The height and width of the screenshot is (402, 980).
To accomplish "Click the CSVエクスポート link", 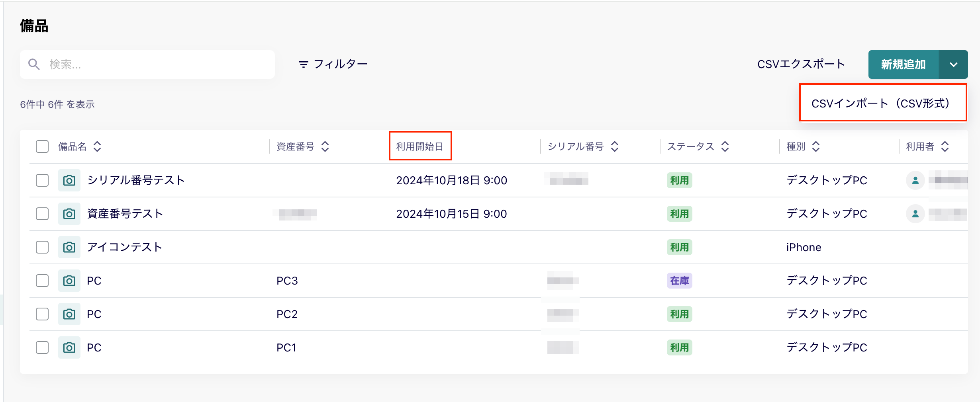I will (801, 64).
